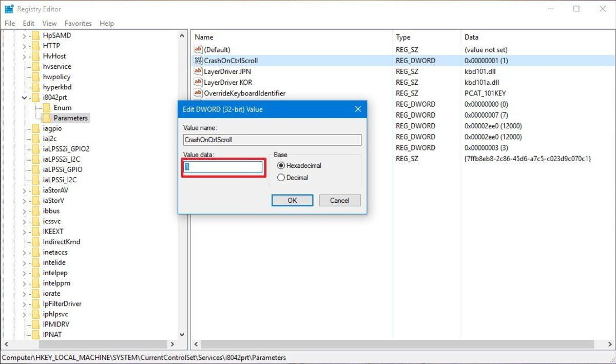Expand the iaStorAV tree node
616x364 pixels.
[24, 190]
